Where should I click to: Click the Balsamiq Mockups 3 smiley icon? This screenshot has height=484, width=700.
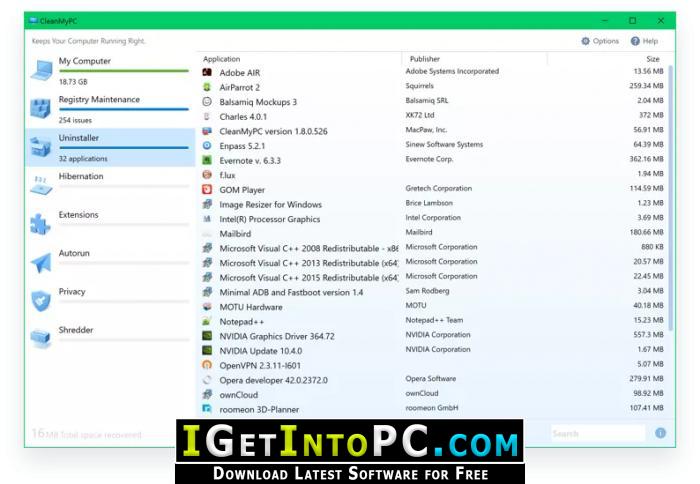(x=207, y=102)
